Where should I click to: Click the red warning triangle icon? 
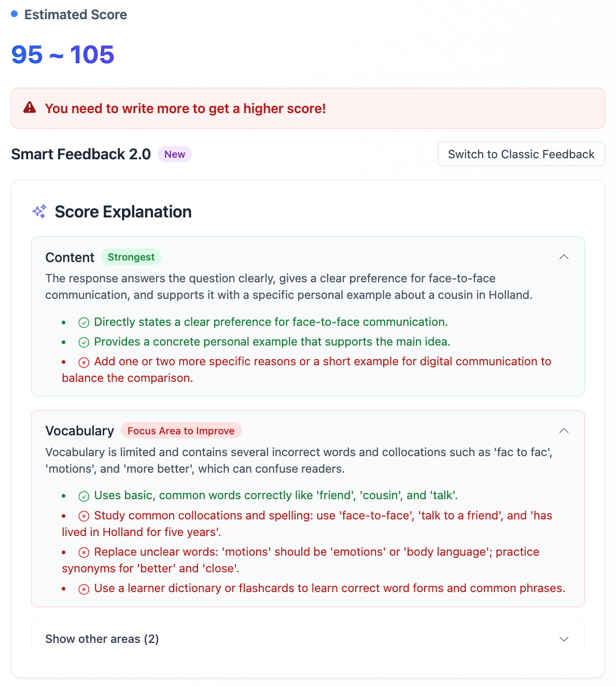point(30,107)
